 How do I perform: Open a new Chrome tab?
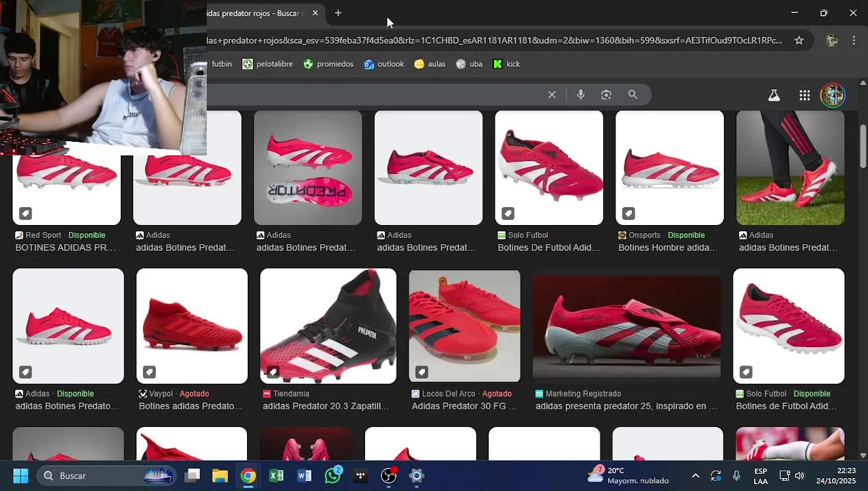(x=338, y=13)
